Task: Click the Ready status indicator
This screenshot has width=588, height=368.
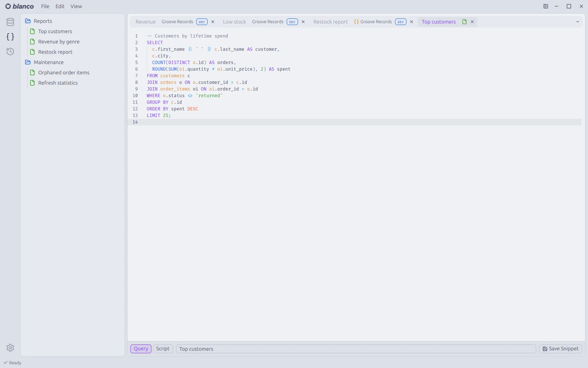Action: (12, 363)
